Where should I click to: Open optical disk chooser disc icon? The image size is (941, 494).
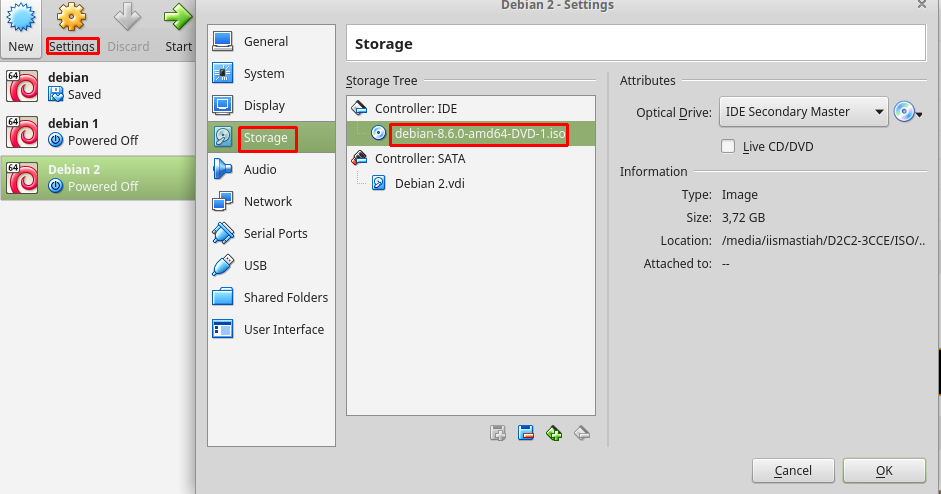907,112
